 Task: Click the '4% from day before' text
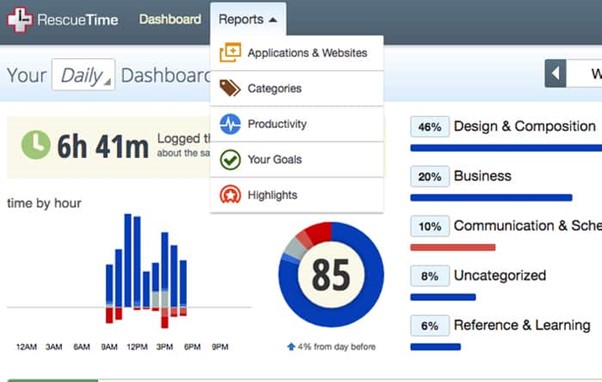(x=336, y=347)
